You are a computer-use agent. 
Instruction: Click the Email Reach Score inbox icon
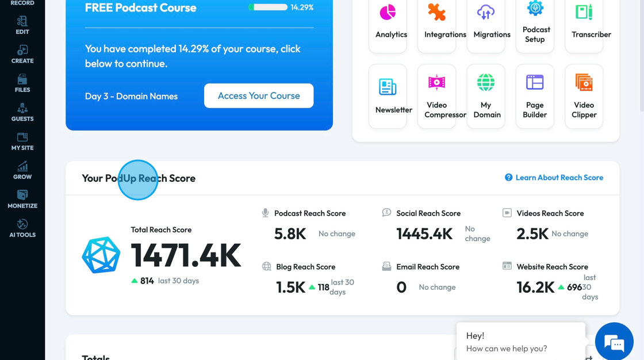click(386, 266)
